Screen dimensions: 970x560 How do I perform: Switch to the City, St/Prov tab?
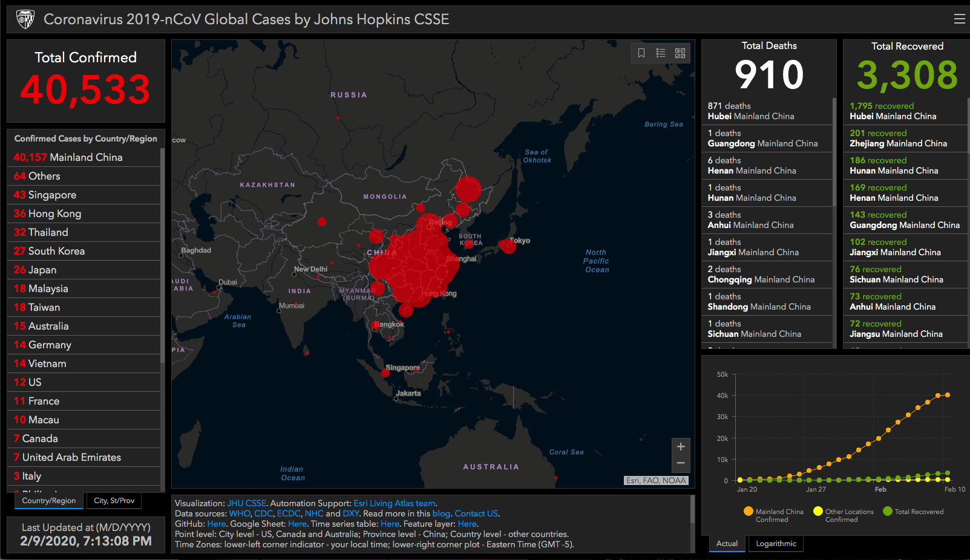(114, 501)
